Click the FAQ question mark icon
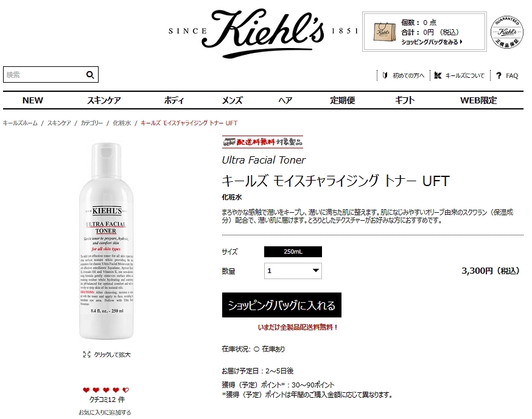 (x=499, y=75)
